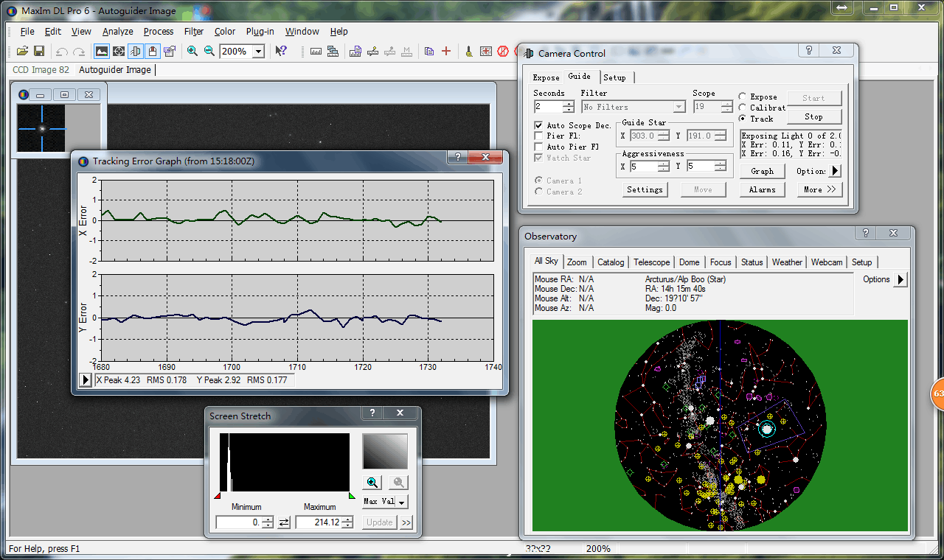Expand Camera Control with More >> button

pos(819,189)
